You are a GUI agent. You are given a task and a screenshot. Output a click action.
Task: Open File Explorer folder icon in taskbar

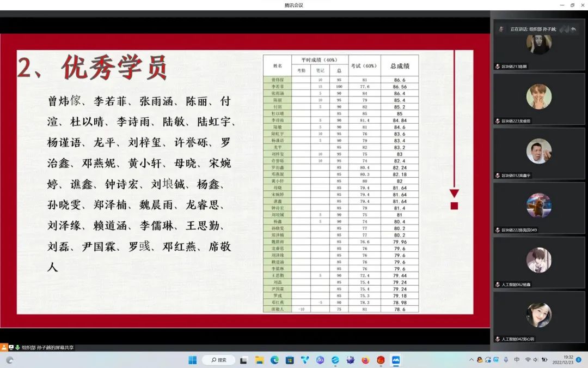(260, 360)
